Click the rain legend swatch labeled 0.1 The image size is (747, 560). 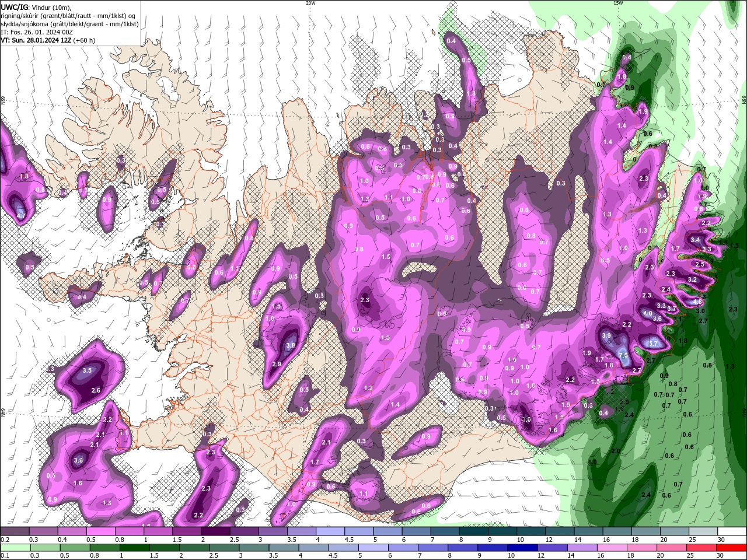click(15, 547)
